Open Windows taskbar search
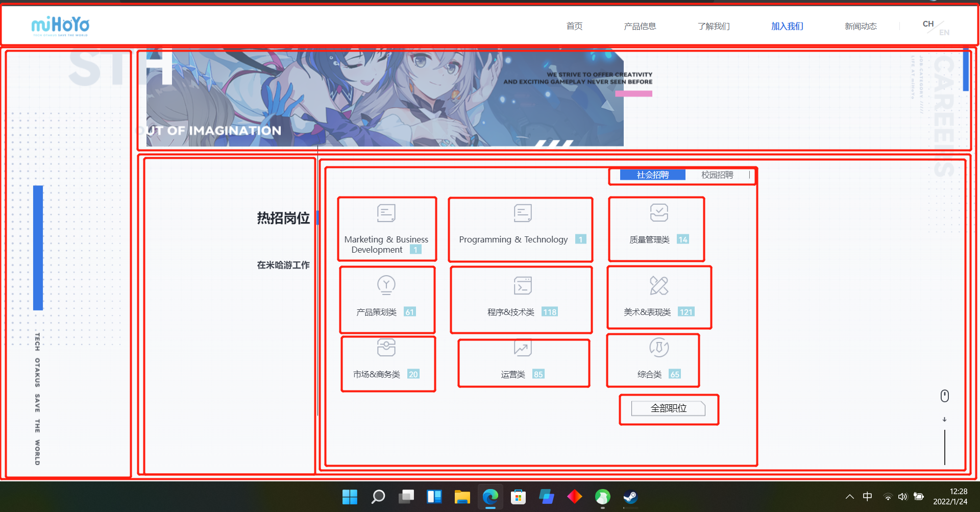Image resolution: width=980 pixels, height=512 pixels. point(378,497)
